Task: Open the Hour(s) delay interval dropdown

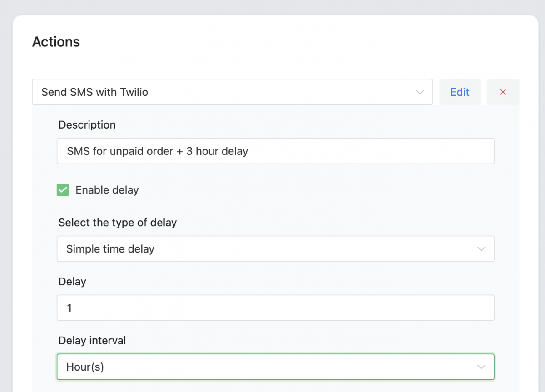Action: (x=275, y=367)
